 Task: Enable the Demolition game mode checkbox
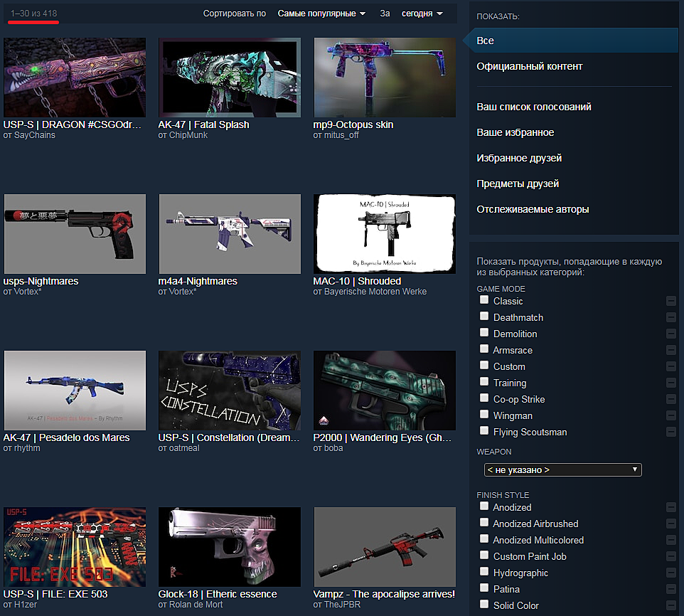coord(484,333)
